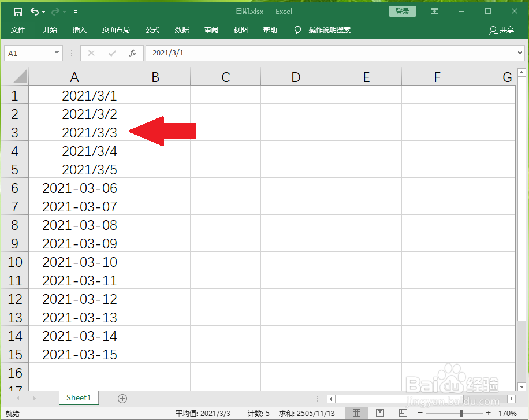Select column E header

[366, 77]
